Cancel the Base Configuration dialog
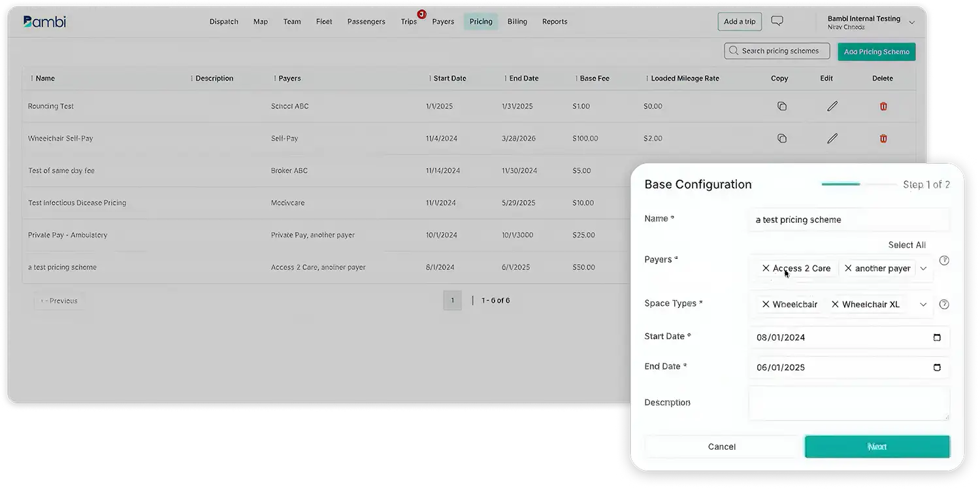980x489 pixels. [x=722, y=447]
